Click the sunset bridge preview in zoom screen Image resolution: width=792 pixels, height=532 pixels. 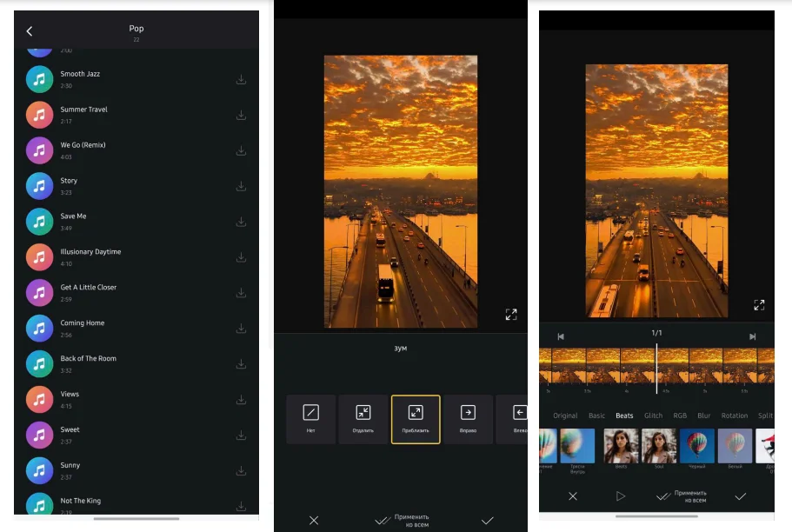(x=401, y=191)
